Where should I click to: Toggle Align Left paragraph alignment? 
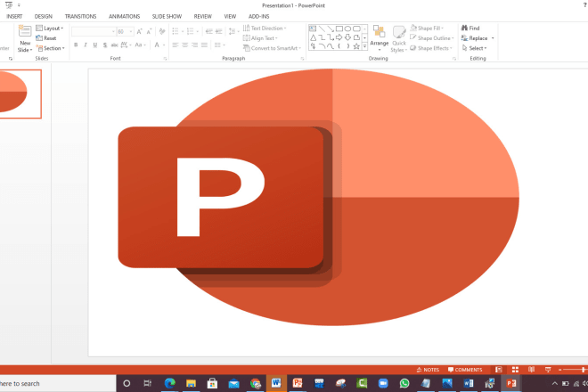[x=176, y=45]
